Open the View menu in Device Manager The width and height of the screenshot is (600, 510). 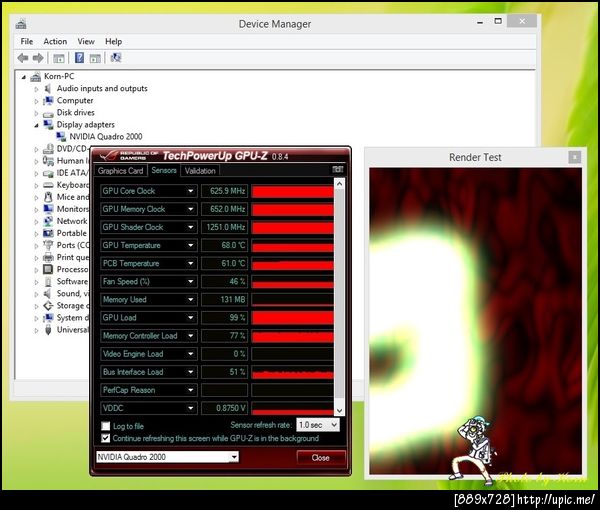point(86,41)
